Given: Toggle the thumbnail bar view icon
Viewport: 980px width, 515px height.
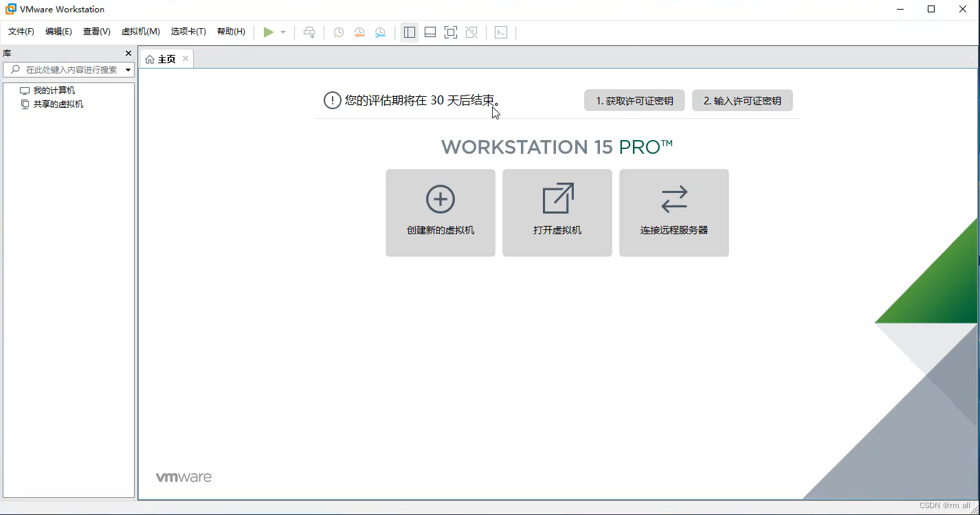Looking at the screenshot, I should 430,32.
